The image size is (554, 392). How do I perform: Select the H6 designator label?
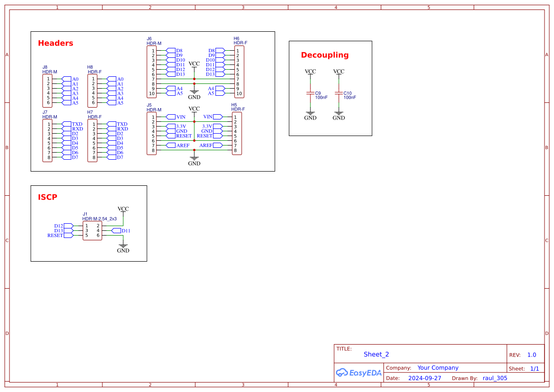(x=236, y=38)
